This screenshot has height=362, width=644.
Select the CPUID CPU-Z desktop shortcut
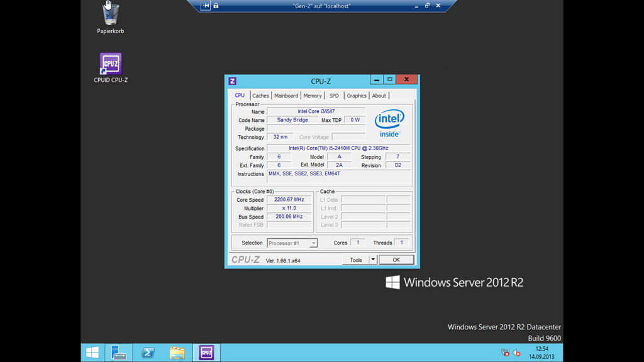pos(111,68)
